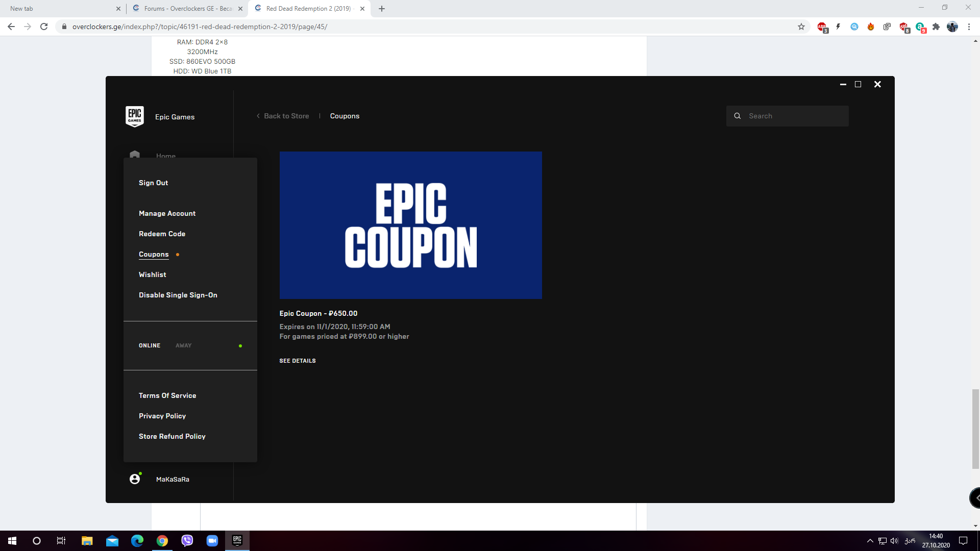
Task: Open Zoom from the taskbar
Action: [212, 540]
